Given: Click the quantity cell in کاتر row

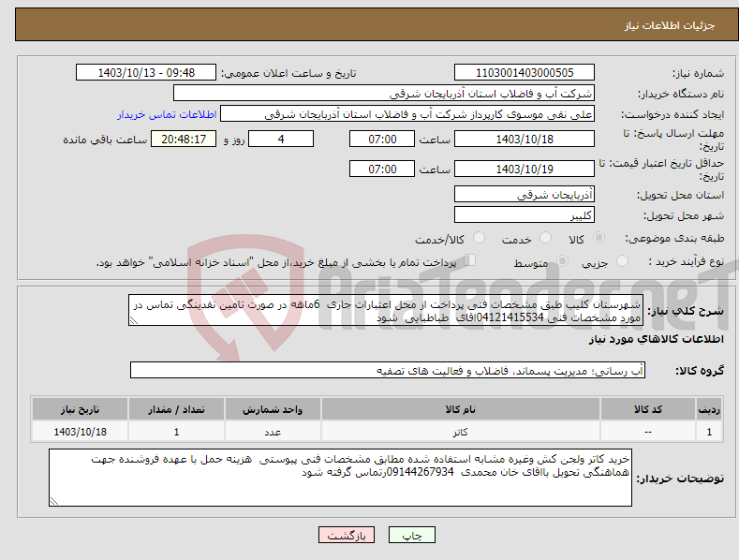Looking at the screenshot, I should 176,432.
